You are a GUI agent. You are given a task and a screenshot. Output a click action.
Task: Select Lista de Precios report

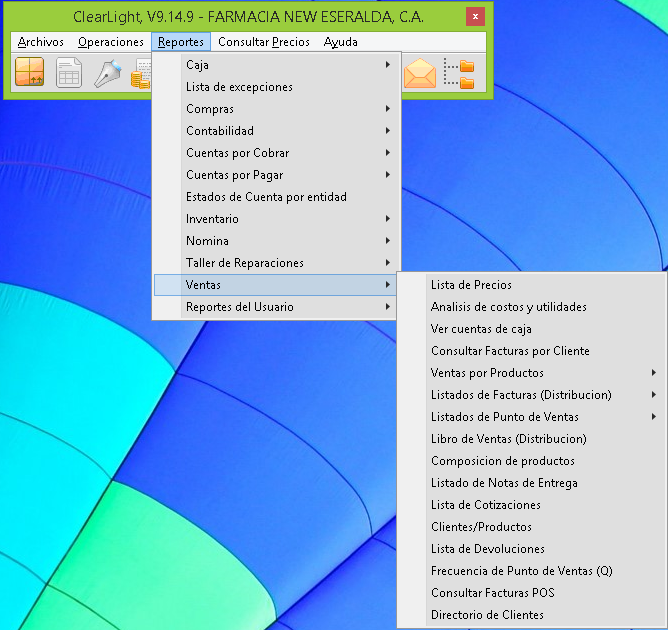coord(471,285)
